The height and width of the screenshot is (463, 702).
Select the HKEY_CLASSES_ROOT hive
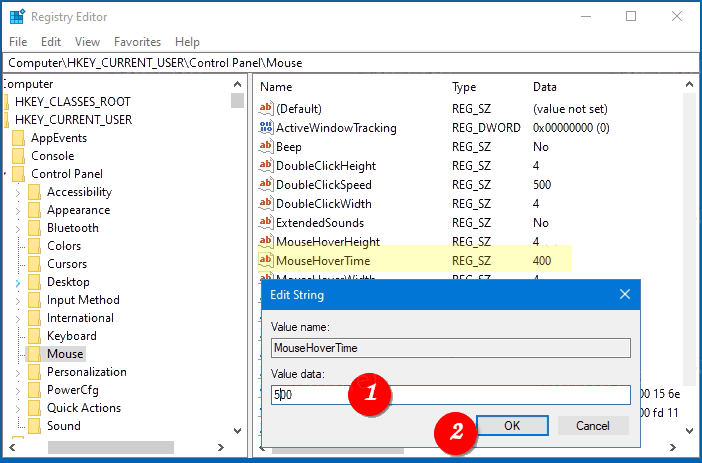[x=73, y=102]
